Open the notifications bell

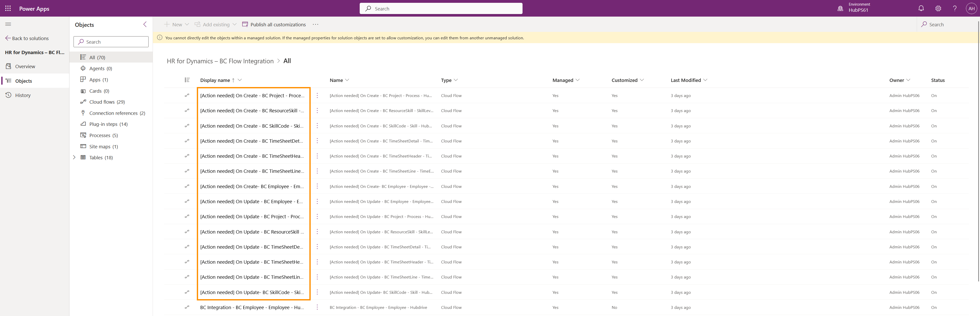click(x=921, y=8)
